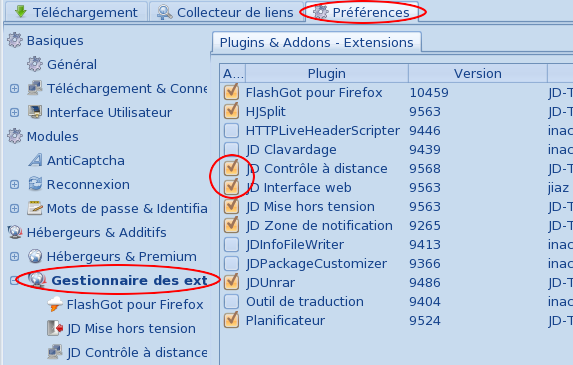Uncheck the Planificateur checkbox
Screen dimensions: 573x365
[231, 320]
